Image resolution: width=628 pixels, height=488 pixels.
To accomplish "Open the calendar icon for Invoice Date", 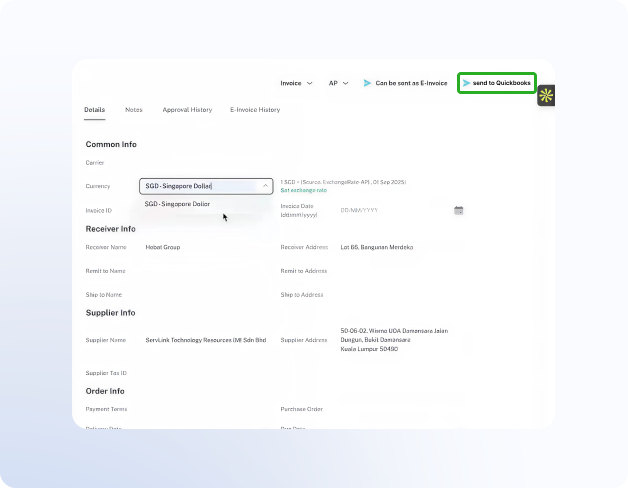I will tap(458, 210).
